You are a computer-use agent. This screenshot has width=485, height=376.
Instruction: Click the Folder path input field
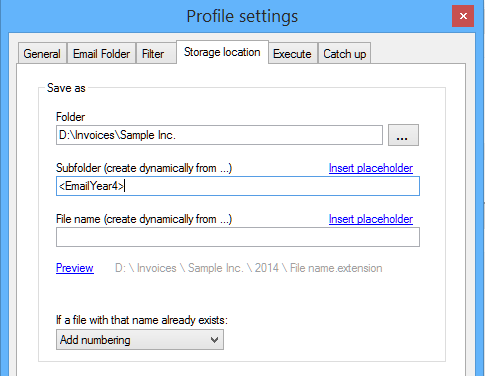(x=219, y=135)
